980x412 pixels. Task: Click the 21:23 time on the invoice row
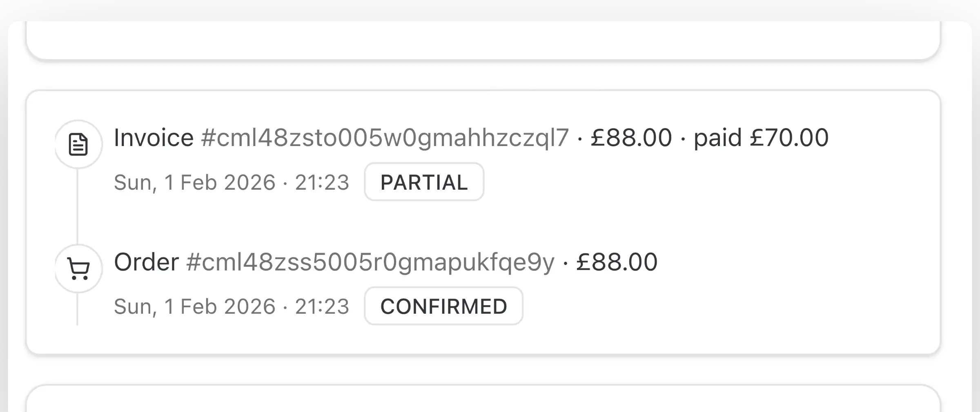322,182
